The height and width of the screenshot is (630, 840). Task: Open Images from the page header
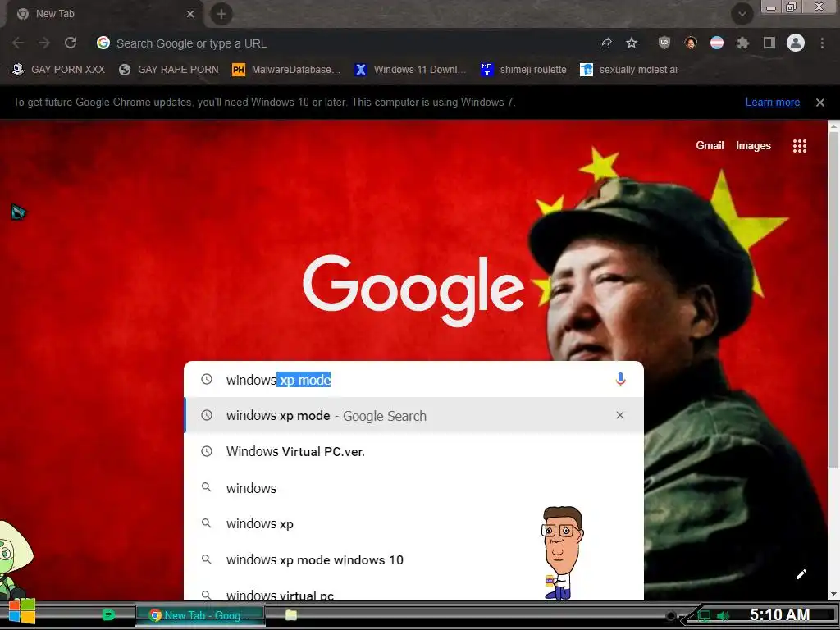pos(753,146)
